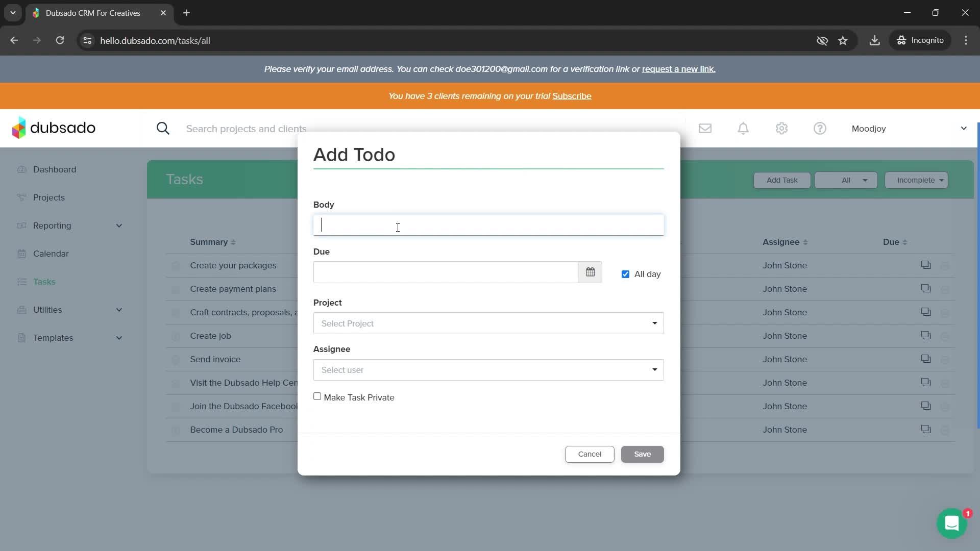Sort by Due column header

coord(895,242)
